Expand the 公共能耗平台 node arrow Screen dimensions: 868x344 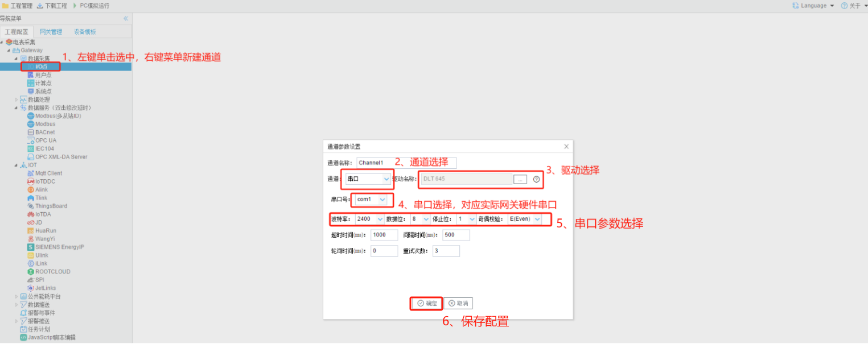click(x=17, y=297)
